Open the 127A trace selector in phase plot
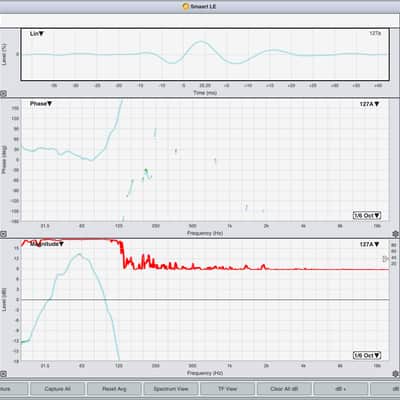 pyautogui.click(x=369, y=104)
